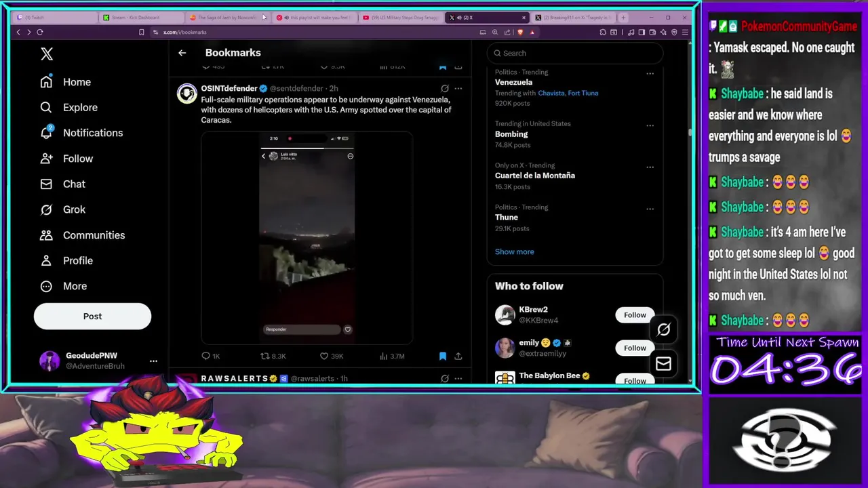Open the More circle icon in sidebar
868x488 pixels.
click(46, 286)
